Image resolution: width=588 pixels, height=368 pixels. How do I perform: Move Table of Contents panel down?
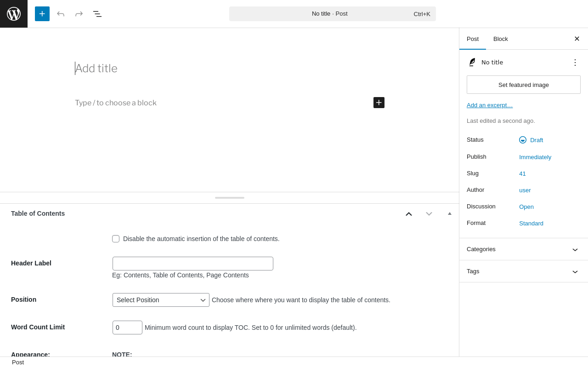pyautogui.click(x=429, y=214)
